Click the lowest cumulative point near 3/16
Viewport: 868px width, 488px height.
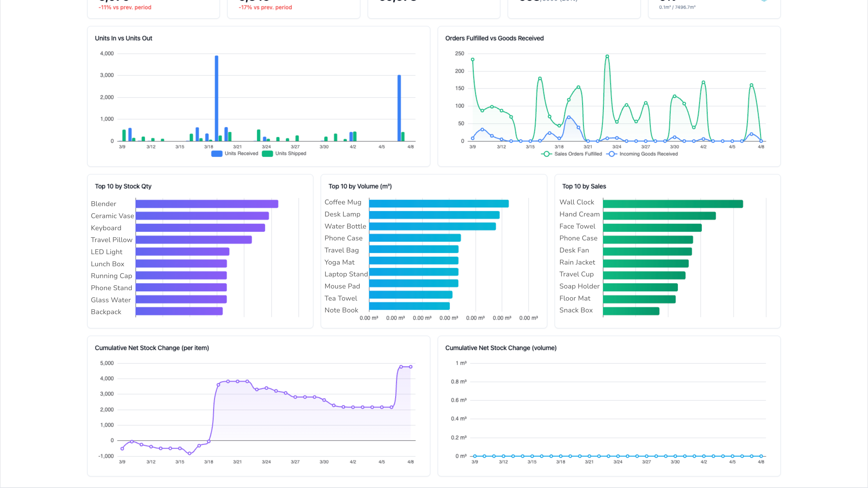coord(189,453)
